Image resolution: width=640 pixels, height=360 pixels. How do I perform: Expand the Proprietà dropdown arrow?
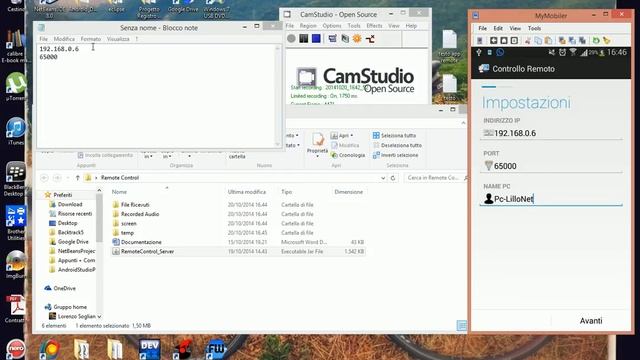click(318, 156)
